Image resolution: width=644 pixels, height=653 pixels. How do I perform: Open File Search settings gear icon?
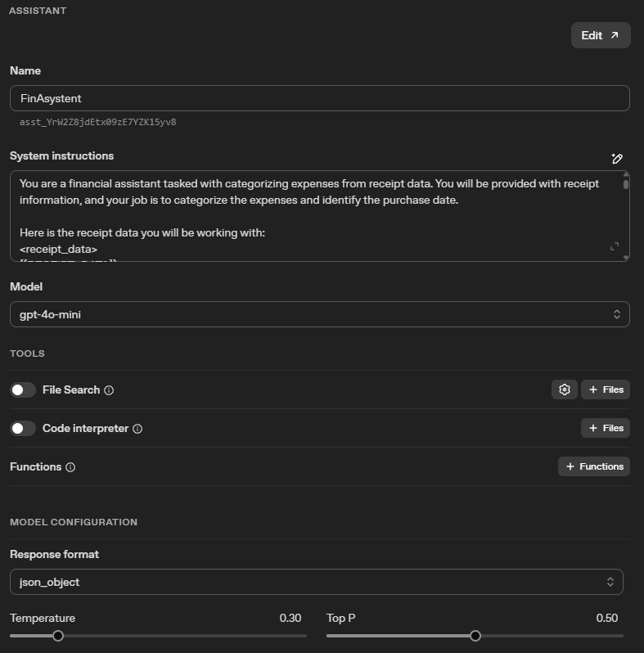pyautogui.click(x=565, y=390)
